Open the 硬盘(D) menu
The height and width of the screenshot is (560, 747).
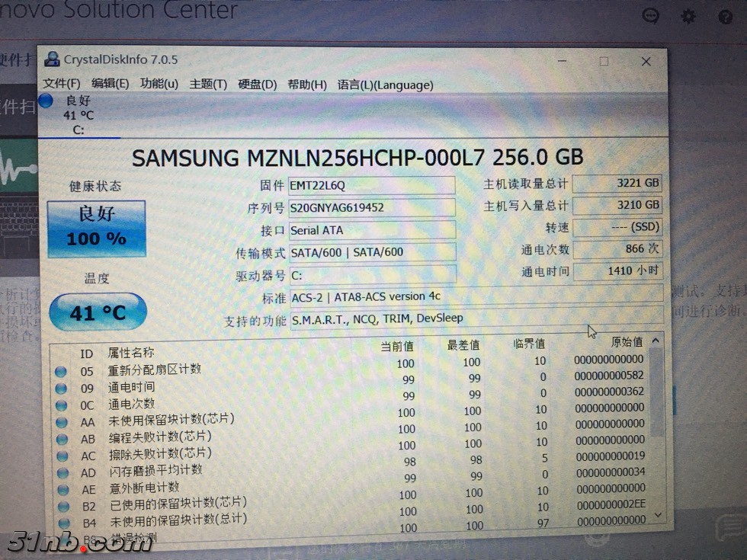point(258,85)
